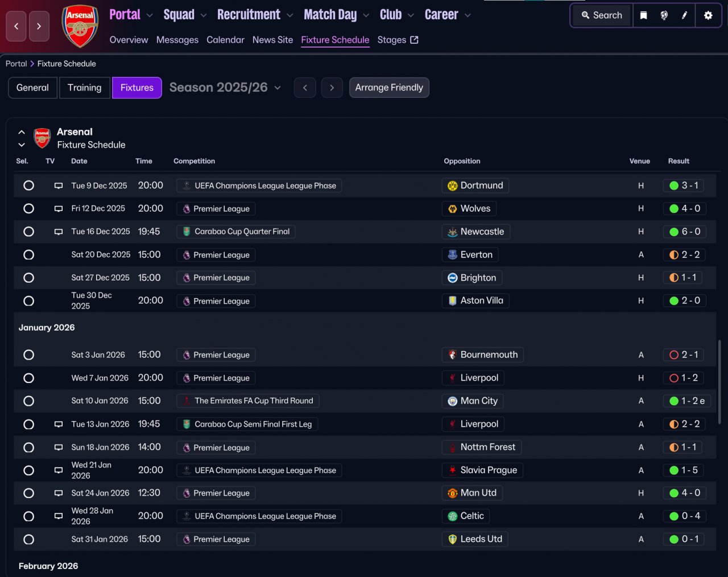Select the Everton fixture radio button
This screenshot has height=577, width=728.
click(x=28, y=255)
